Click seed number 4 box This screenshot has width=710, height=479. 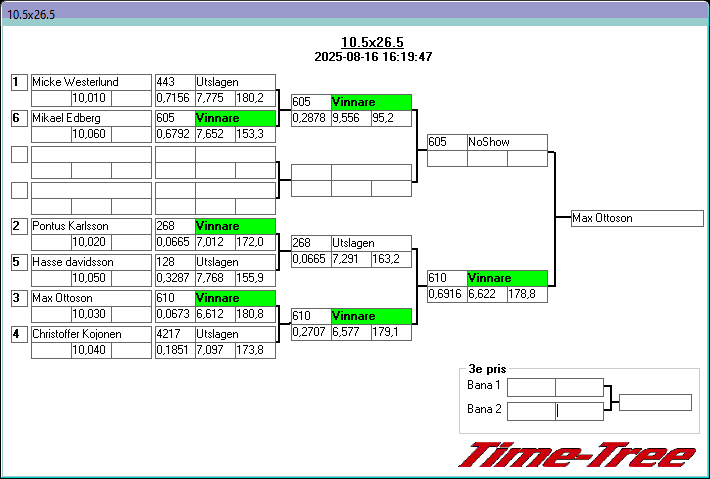point(19,334)
